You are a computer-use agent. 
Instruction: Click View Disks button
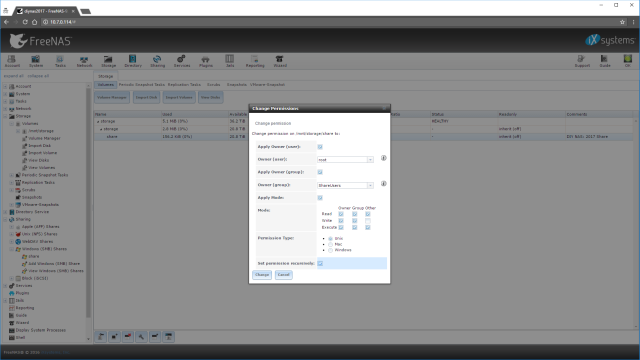(x=210, y=98)
